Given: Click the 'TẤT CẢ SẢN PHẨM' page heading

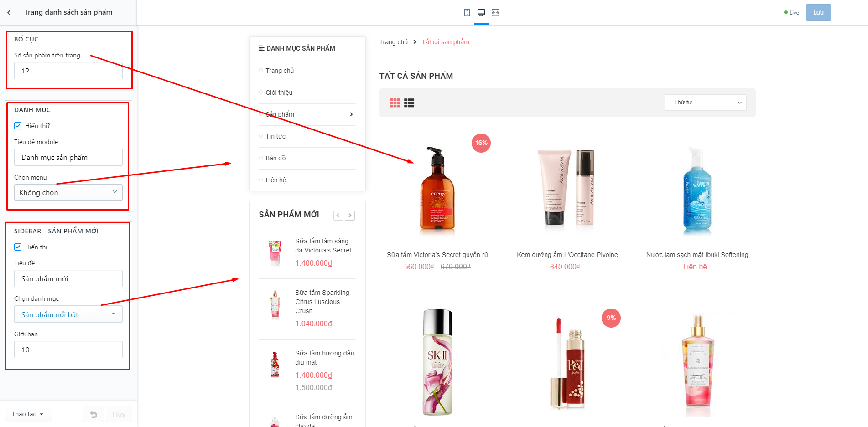Looking at the screenshot, I should click(x=416, y=76).
